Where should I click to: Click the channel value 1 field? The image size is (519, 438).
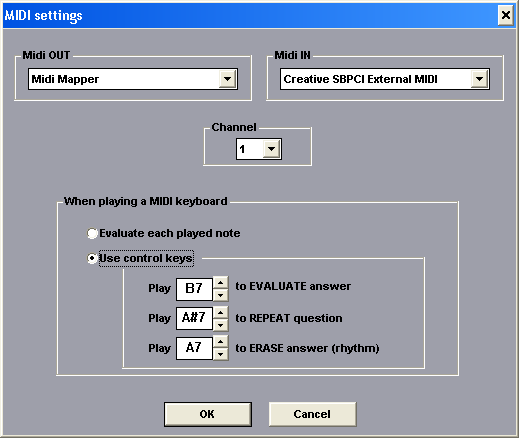pyautogui.click(x=250, y=149)
